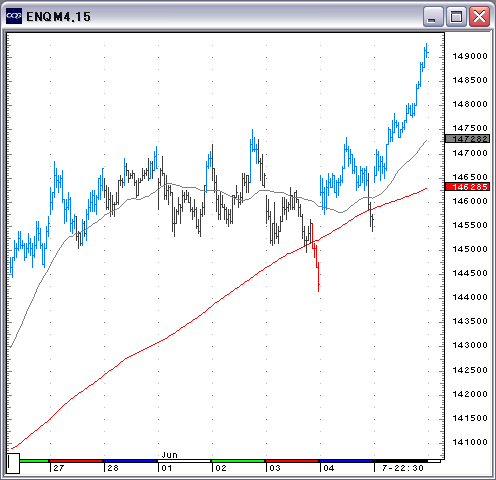
Task: Close the ENQM4,15 chart window
Action: 479,16
